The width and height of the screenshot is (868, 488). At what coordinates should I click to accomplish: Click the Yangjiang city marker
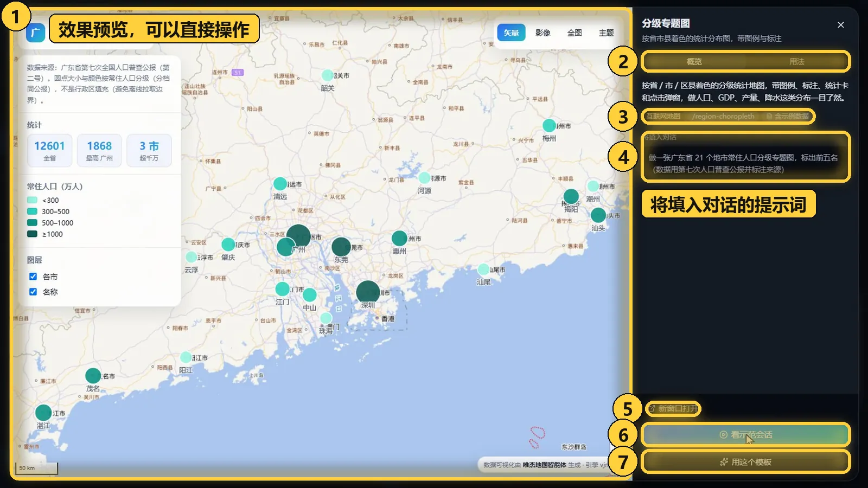click(186, 357)
